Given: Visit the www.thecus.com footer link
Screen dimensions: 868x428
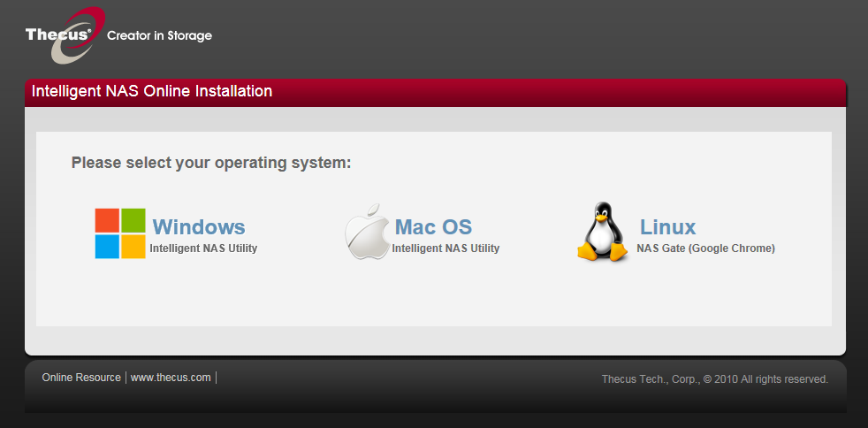Looking at the screenshot, I should click(171, 378).
